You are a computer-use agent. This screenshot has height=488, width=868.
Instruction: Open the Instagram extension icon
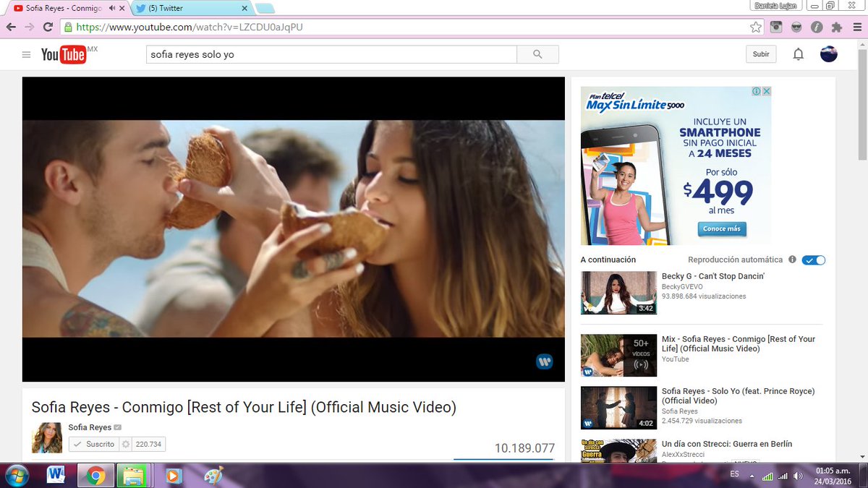(x=776, y=27)
